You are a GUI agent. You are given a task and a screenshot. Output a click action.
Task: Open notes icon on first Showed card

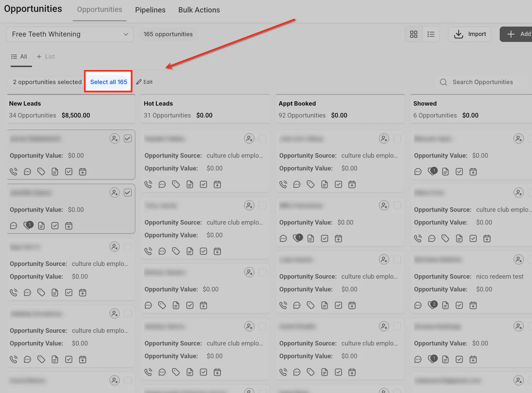pyautogui.click(x=446, y=172)
